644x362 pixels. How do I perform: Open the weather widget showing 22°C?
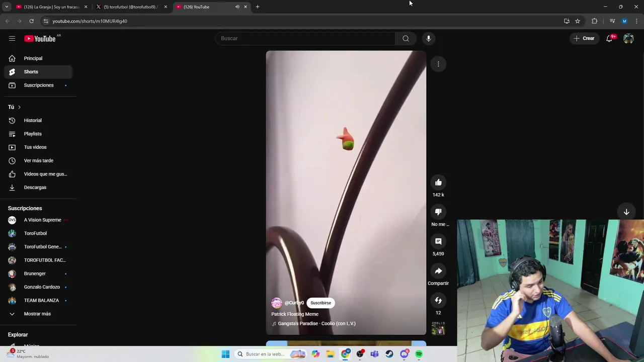coord(29,354)
